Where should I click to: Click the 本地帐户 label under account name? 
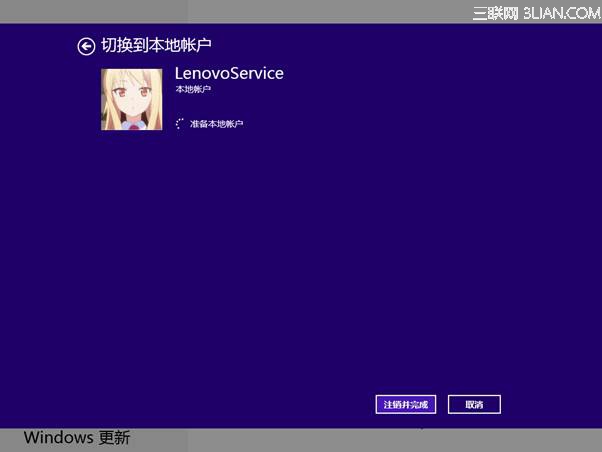[193, 89]
